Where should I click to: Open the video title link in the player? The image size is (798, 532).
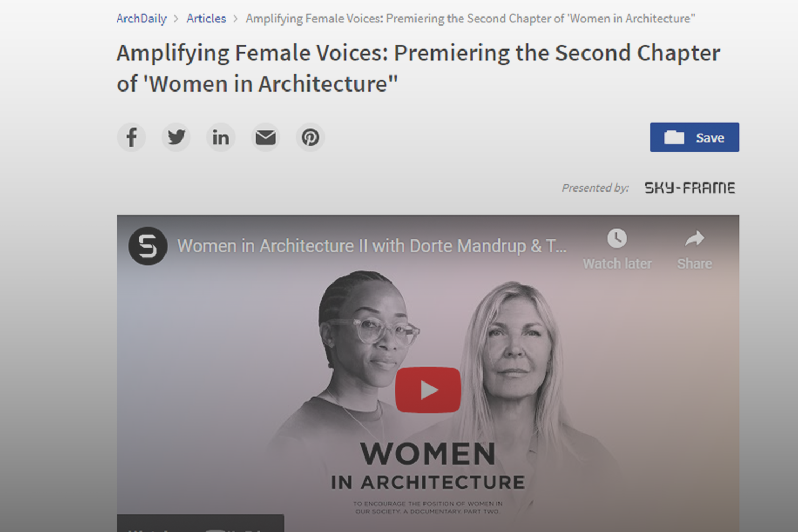pyautogui.click(x=371, y=246)
